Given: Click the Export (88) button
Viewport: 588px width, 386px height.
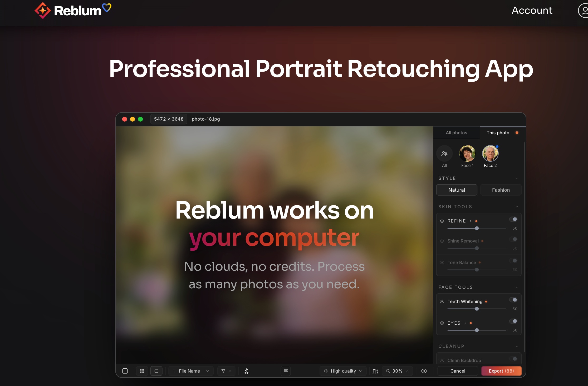Looking at the screenshot, I should click(501, 371).
